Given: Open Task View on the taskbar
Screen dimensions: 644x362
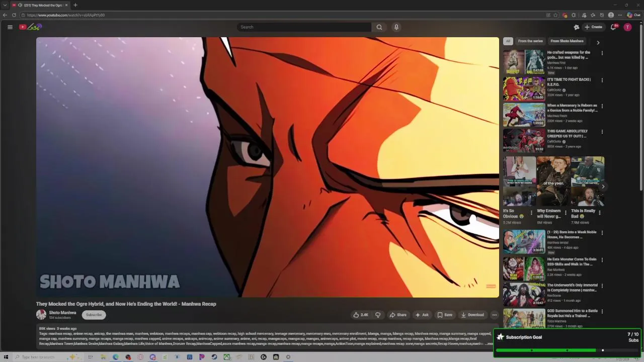Looking at the screenshot, I should pyautogui.click(x=91, y=357).
